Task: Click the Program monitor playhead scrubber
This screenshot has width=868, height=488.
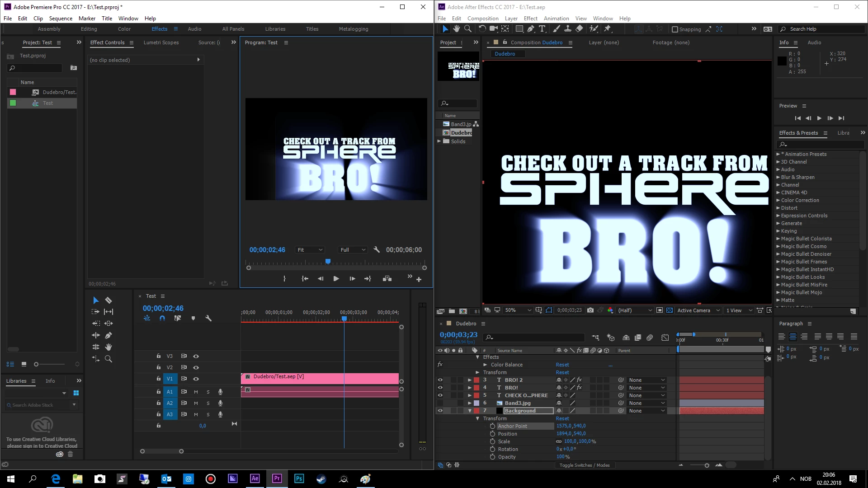Action: [328, 262]
